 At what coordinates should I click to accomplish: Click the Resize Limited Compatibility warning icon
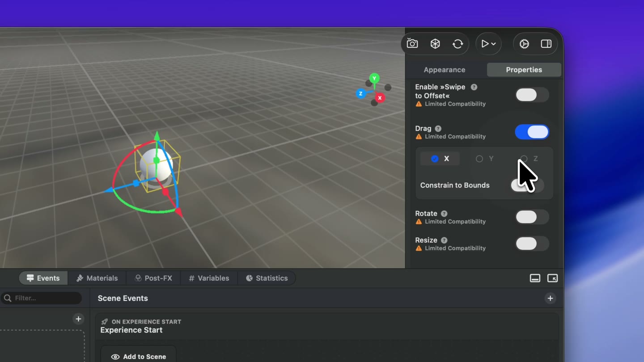pyautogui.click(x=419, y=248)
